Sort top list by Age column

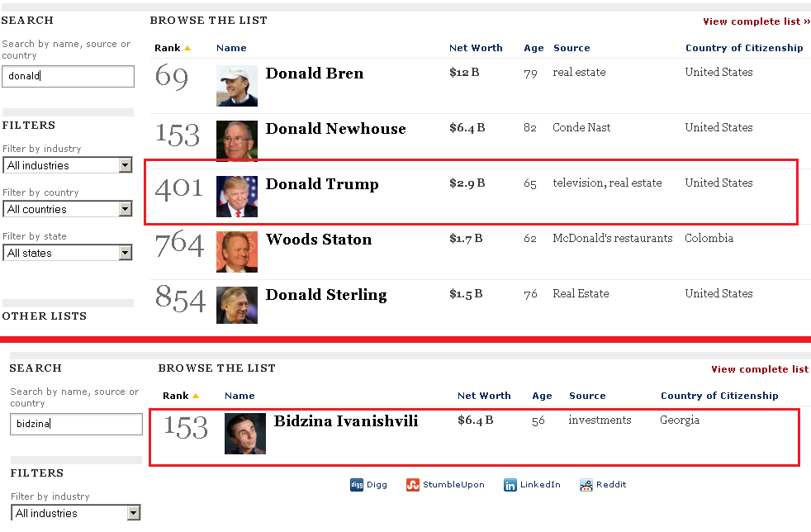click(534, 48)
